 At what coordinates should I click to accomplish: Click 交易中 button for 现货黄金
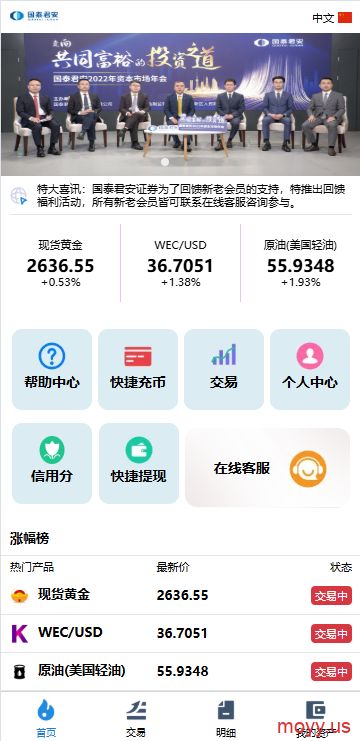[331, 595]
